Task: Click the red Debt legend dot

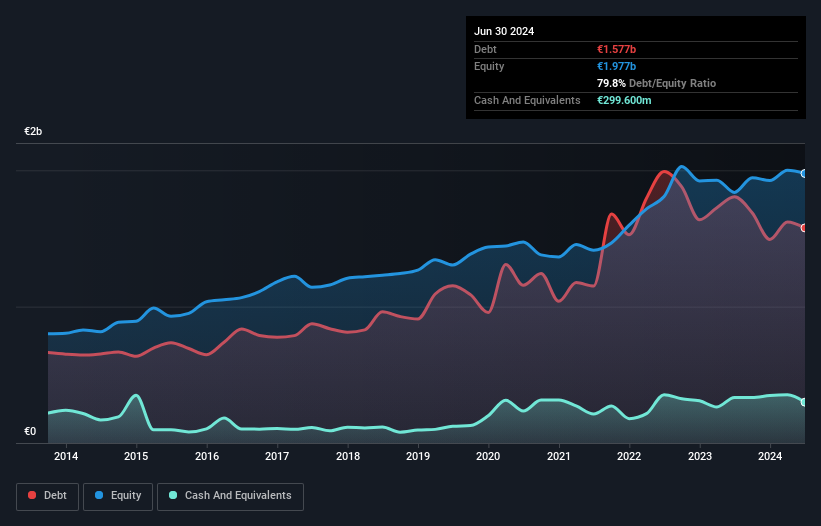Action: 32,495
